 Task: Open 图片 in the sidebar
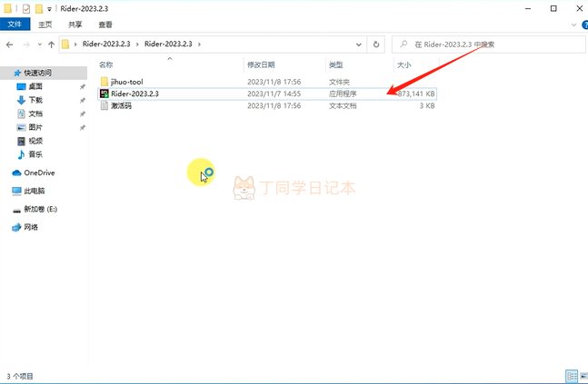click(x=35, y=127)
